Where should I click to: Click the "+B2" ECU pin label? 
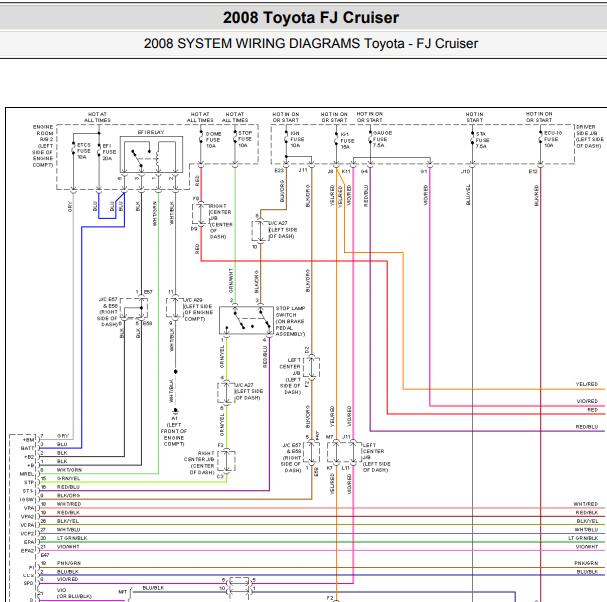tap(29, 457)
